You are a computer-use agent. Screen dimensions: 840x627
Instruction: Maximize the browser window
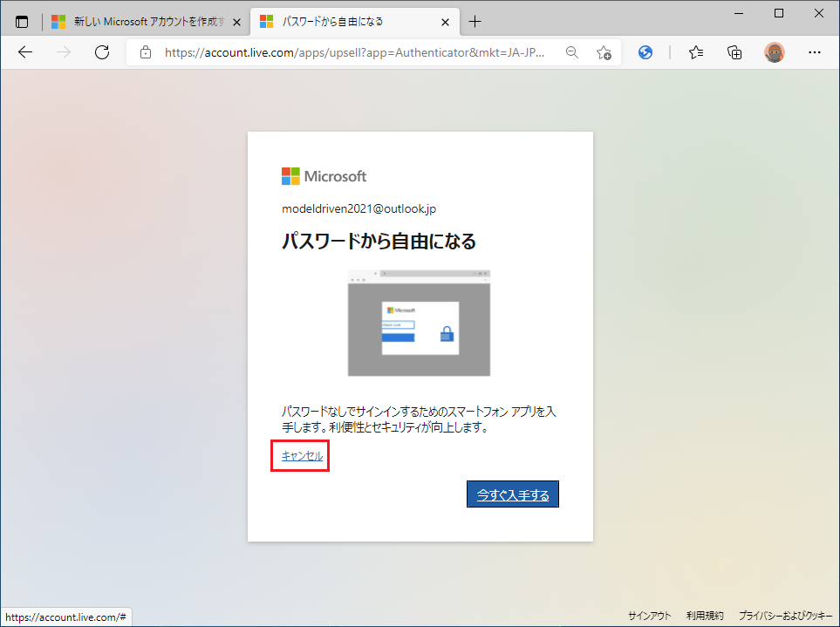(779, 13)
